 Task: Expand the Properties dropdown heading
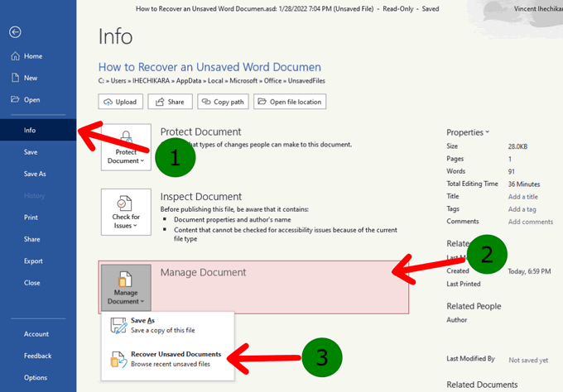467,132
